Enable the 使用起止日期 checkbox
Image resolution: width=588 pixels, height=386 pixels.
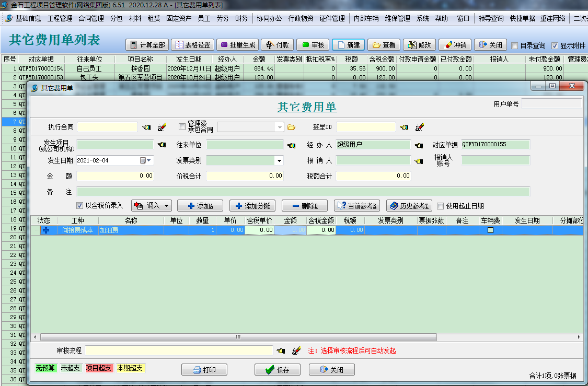coord(441,205)
